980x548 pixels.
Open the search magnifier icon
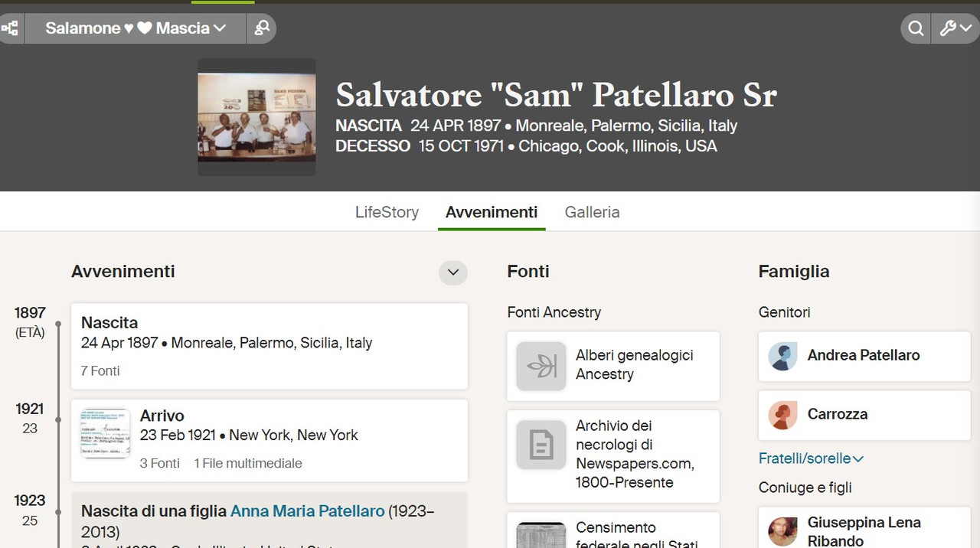pos(916,28)
